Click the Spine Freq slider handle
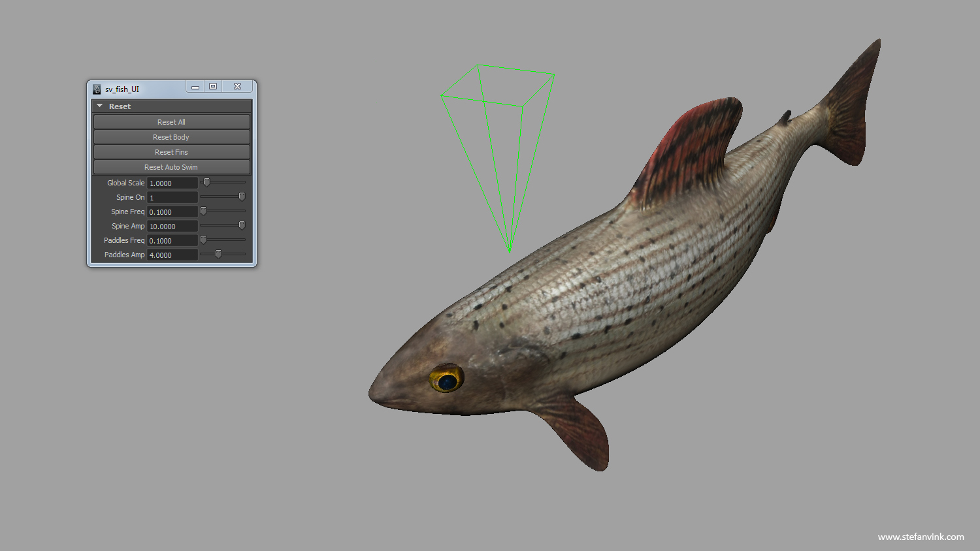The image size is (980, 551). (203, 212)
